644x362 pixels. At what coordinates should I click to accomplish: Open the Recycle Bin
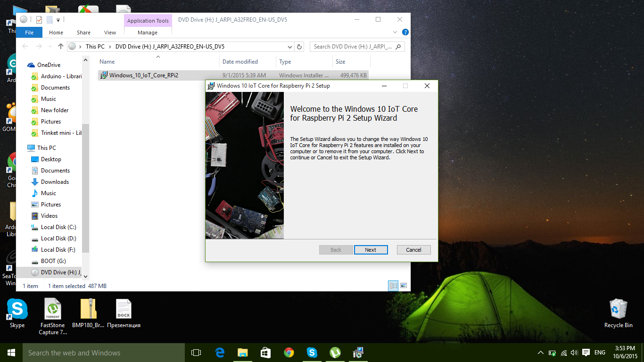[x=618, y=312]
